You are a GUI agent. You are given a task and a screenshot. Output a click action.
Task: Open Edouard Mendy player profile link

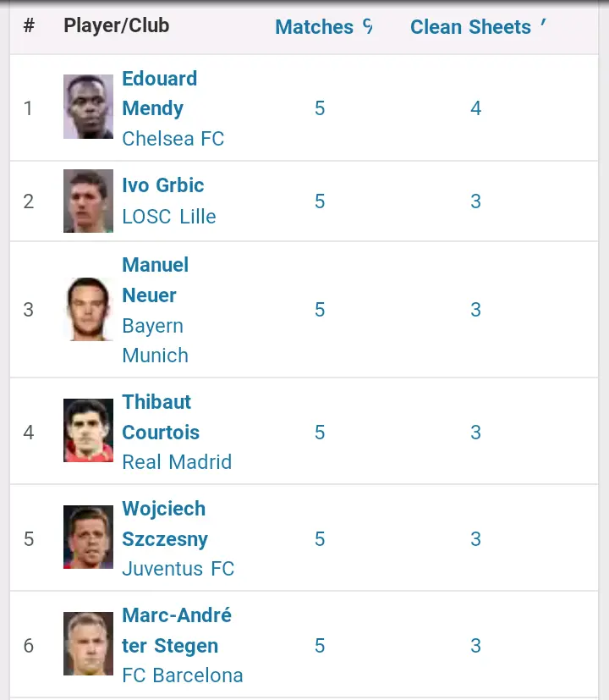(159, 93)
